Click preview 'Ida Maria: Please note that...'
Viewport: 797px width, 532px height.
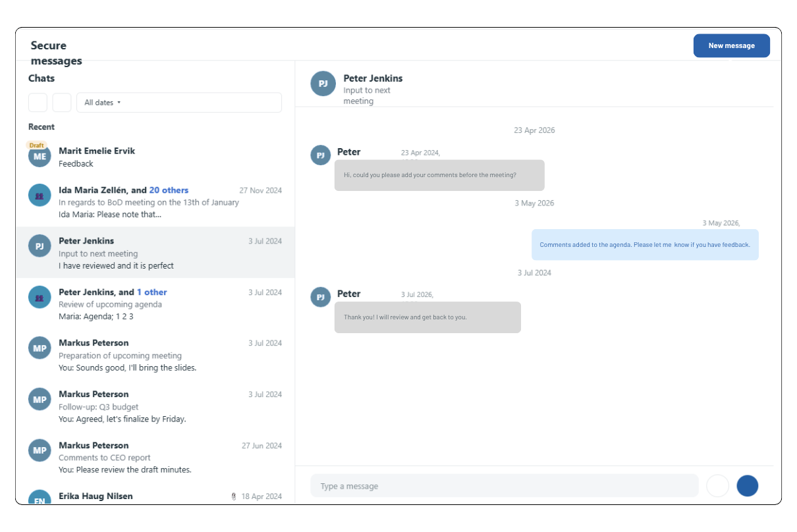point(110,215)
